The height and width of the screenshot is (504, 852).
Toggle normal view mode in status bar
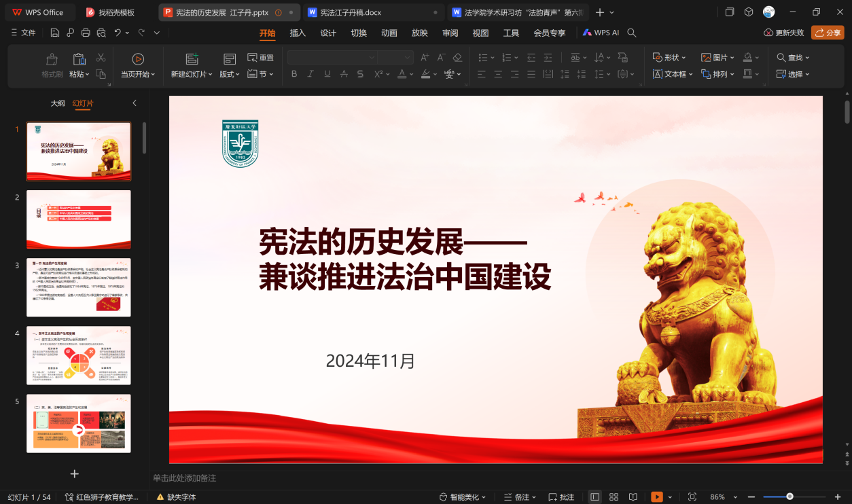tap(595, 497)
